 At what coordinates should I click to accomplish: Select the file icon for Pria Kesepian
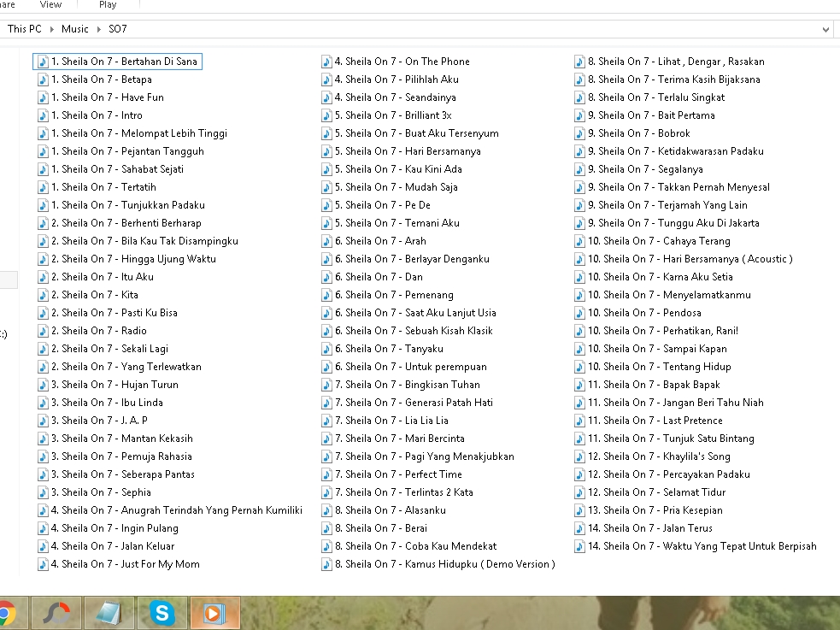pos(579,510)
